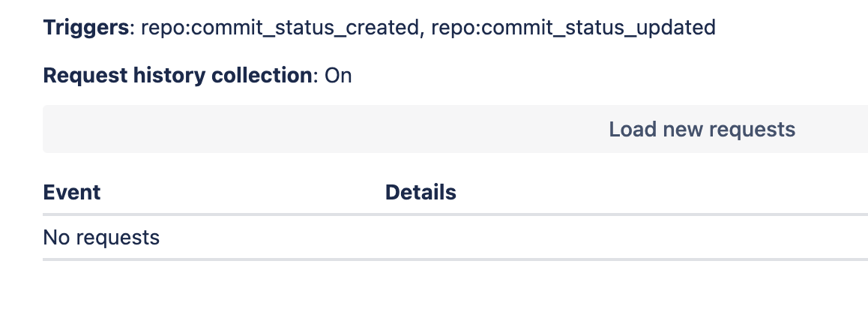Click the On status value
Screen dimensions: 868x327
coord(338,76)
